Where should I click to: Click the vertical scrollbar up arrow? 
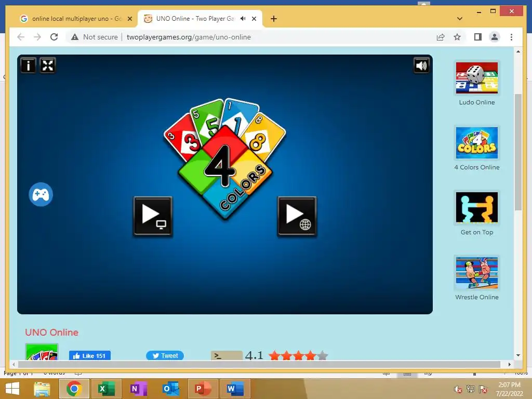[518, 51]
